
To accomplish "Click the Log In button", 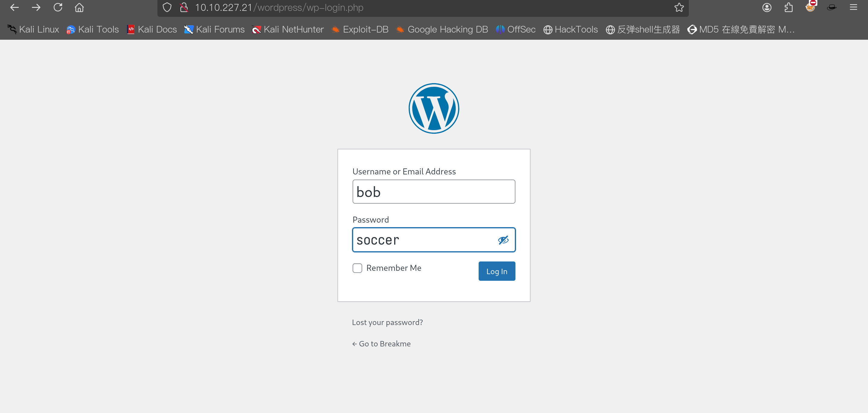I will coord(497,271).
